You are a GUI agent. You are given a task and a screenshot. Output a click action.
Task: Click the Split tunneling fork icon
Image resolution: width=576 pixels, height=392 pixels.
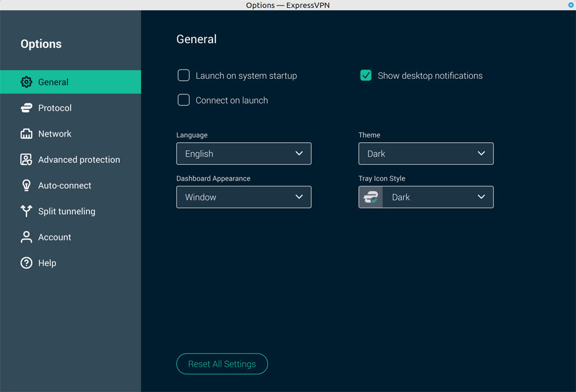[x=26, y=211]
